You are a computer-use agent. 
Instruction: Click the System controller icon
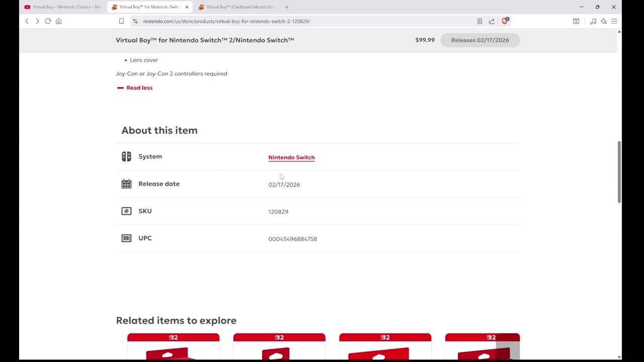pos(126,156)
